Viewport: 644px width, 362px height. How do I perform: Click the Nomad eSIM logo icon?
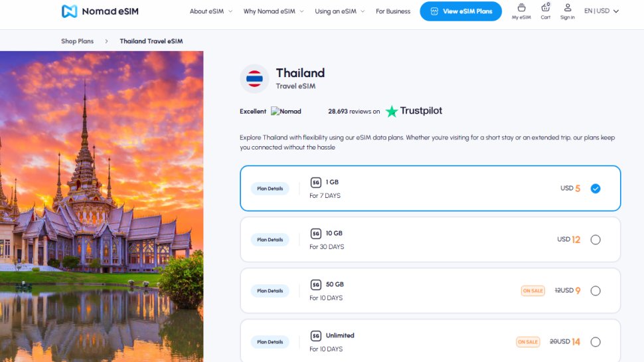[x=69, y=11]
